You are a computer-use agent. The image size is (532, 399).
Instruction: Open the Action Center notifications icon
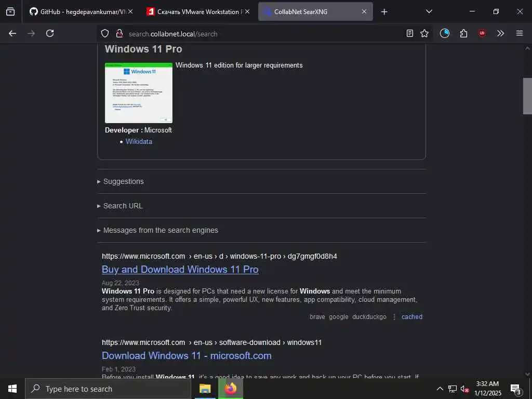[x=516, y=389]
